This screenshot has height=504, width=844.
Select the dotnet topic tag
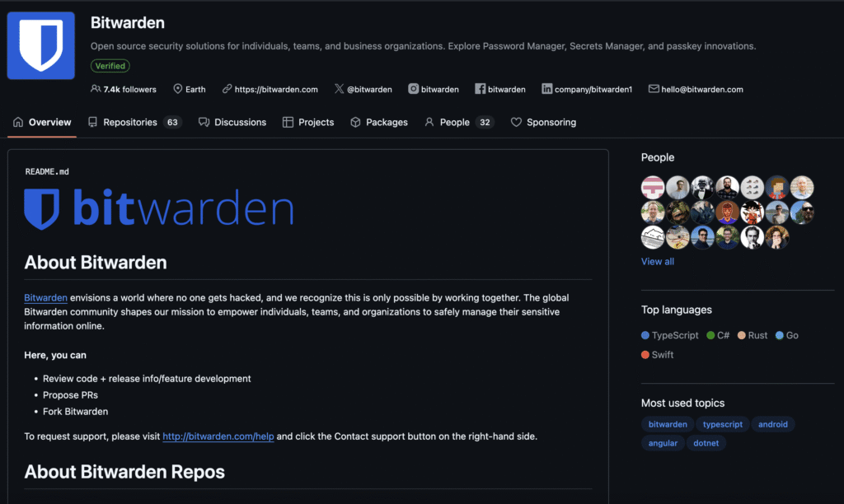pyautogui.click(x=706, y=443)
